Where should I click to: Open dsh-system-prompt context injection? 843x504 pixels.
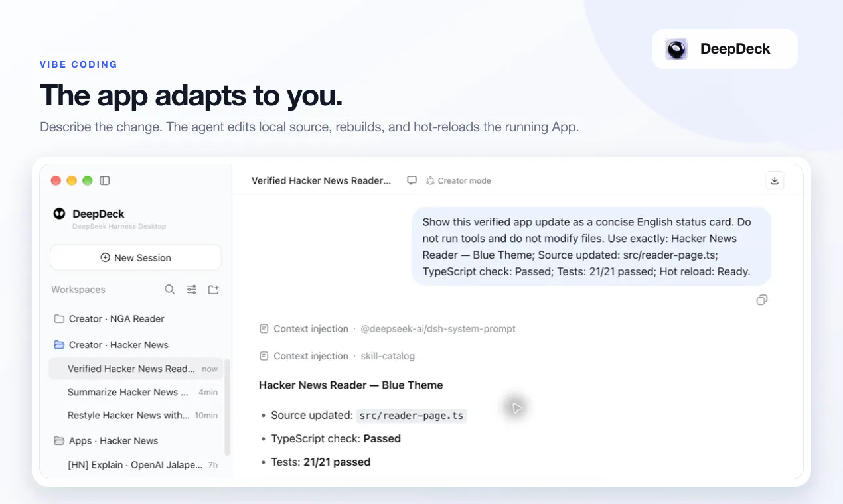tap(387, 329)
